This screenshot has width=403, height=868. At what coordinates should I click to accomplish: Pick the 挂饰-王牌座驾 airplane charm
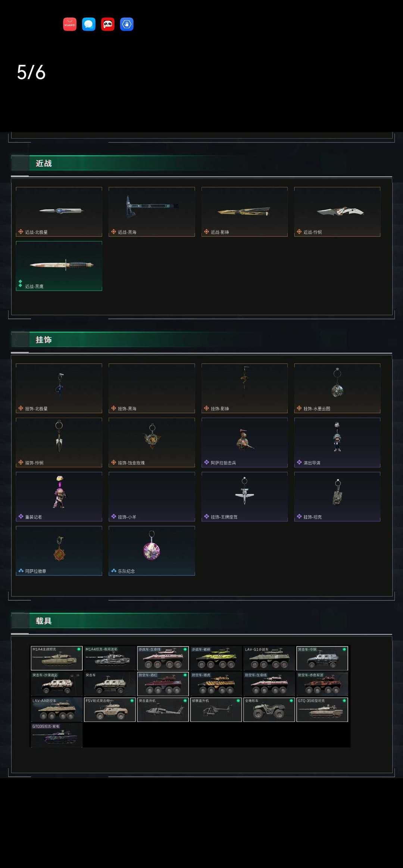(x=244, y=497)
